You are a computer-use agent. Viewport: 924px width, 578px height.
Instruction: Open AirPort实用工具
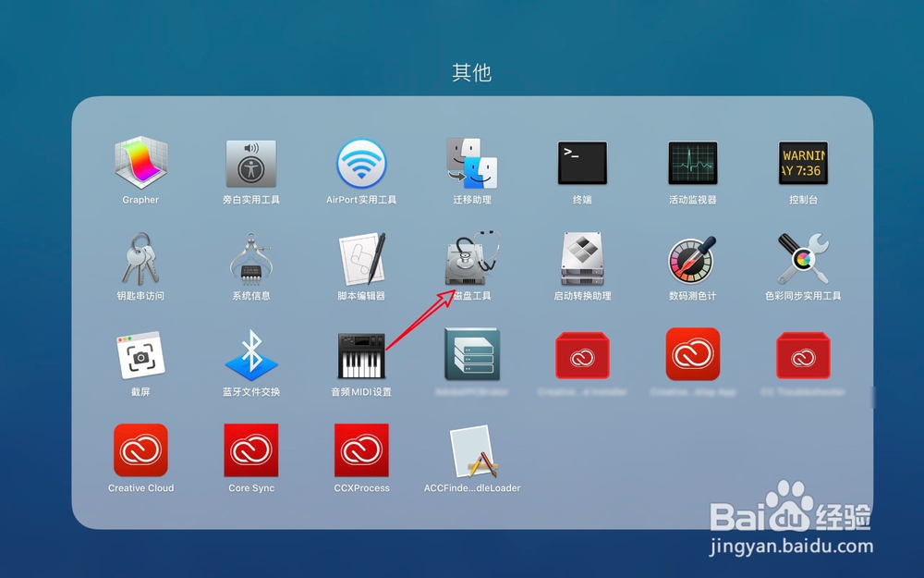point(360,162)
